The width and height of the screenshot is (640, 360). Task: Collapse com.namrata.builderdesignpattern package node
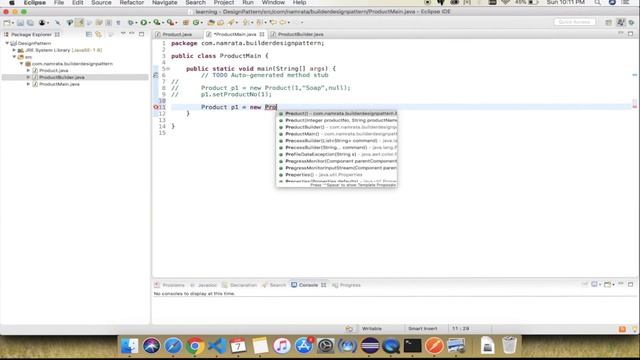(21, 64)
